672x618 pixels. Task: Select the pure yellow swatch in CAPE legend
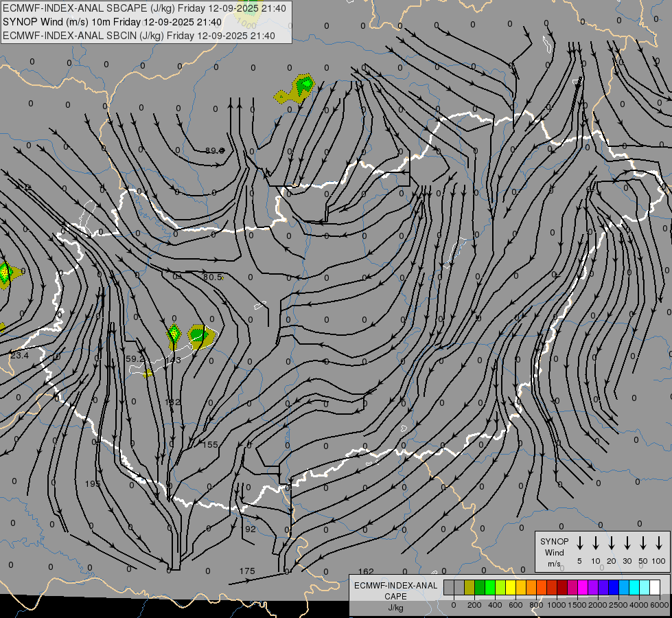click(x=511, y=588)
